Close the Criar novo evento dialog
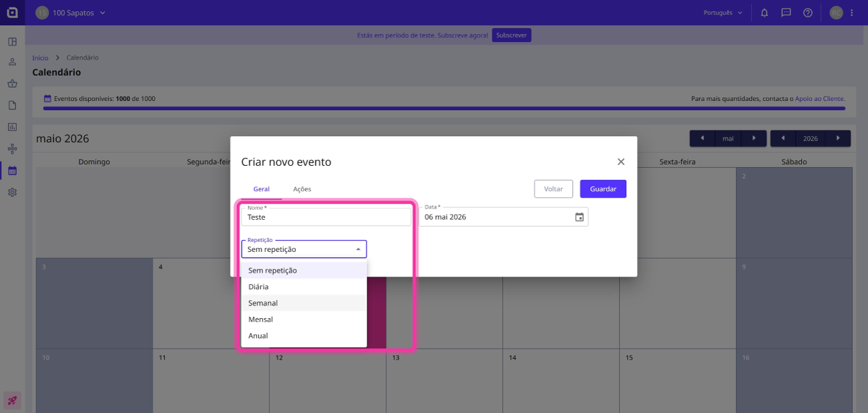This screenshot has width=868, height=413. tap(621, 162)
